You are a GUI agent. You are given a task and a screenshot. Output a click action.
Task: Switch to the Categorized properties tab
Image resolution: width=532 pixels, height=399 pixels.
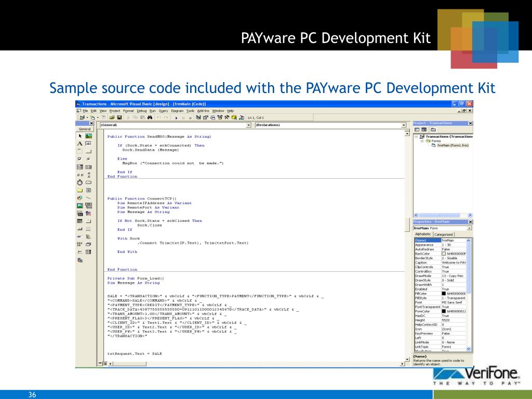point(444,234)
